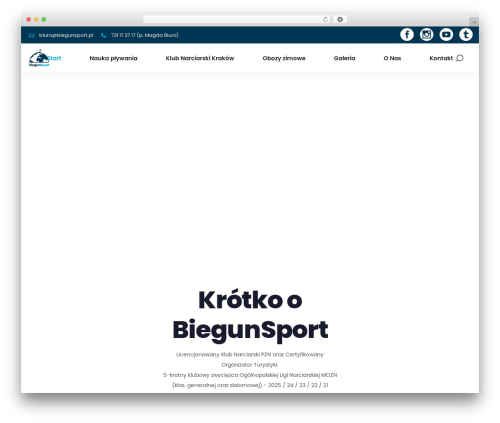The image size is (500, 423).
Task: Open the Klub Narciarski Kraków menu
Action: pos(200,58)
